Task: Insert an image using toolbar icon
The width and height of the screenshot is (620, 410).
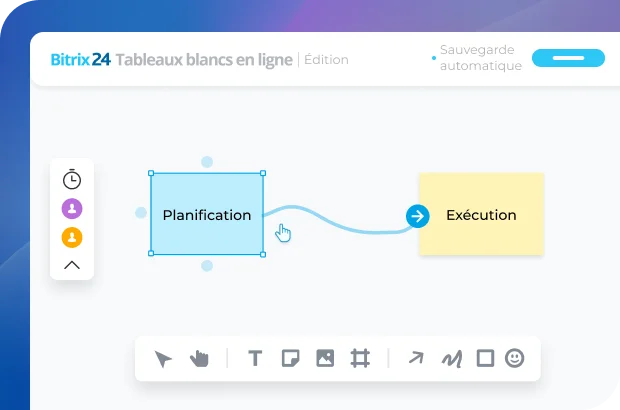Action: [x=324, y=358]
